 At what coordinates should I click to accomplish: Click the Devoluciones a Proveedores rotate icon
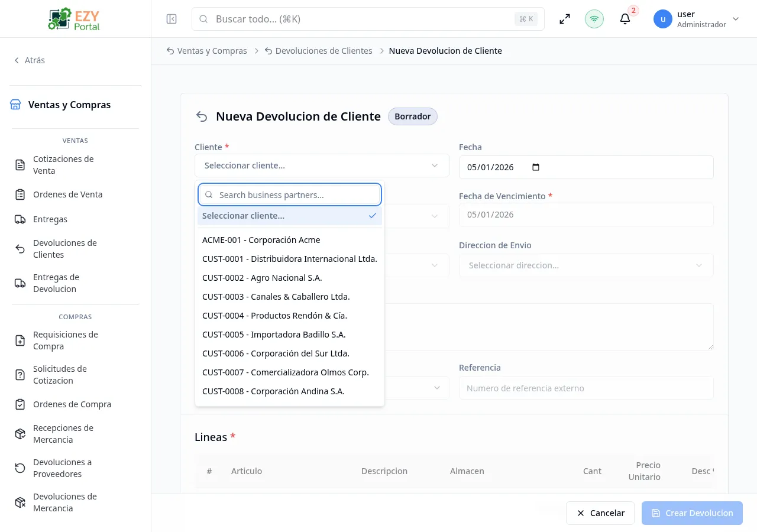(x=20, y=468)
